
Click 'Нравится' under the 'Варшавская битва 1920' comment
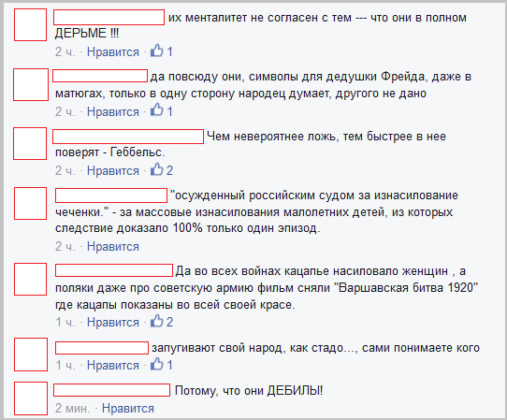113,323
